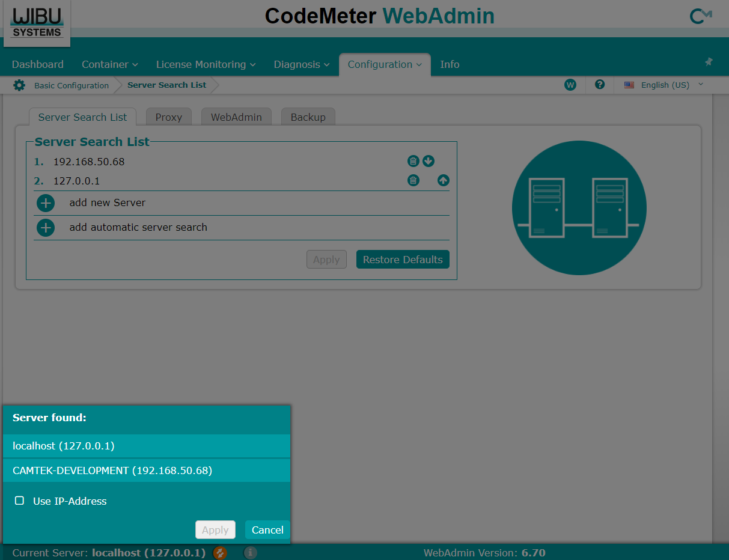This screenshot has width=729, height=560.
Task: Click the Basic Configuration gear icon
Action: coord(19,85)
